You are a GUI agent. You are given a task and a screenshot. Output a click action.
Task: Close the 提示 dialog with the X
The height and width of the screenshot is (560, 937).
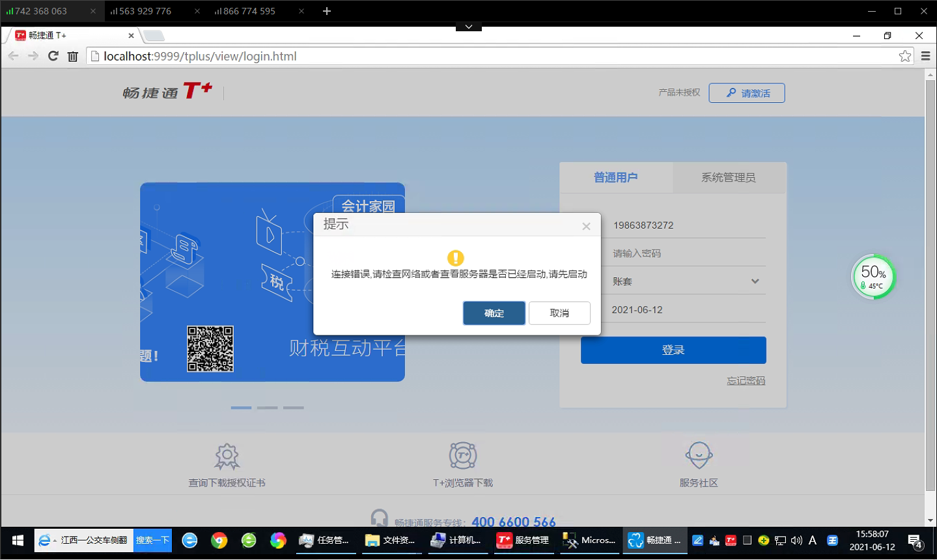(586, 226)
